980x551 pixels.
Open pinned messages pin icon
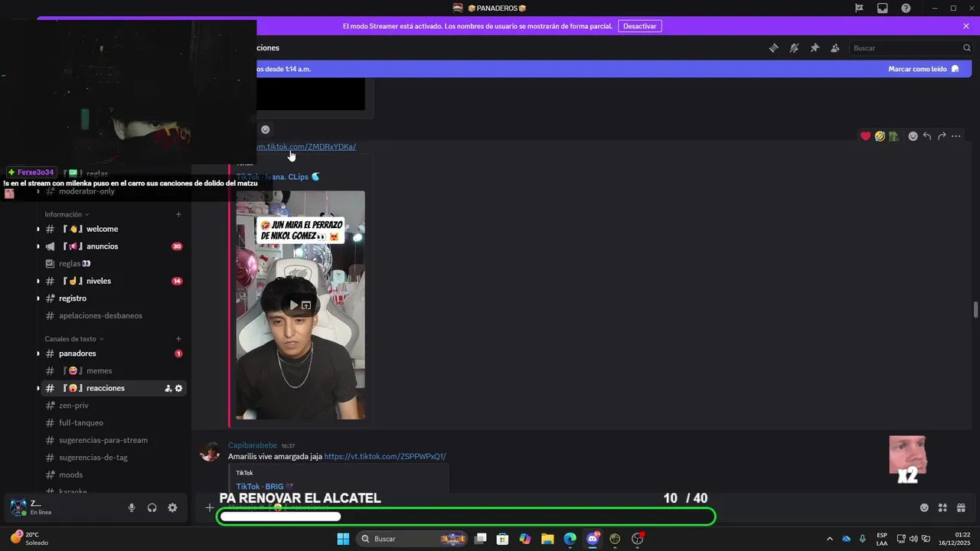click(x=815, y=48)
